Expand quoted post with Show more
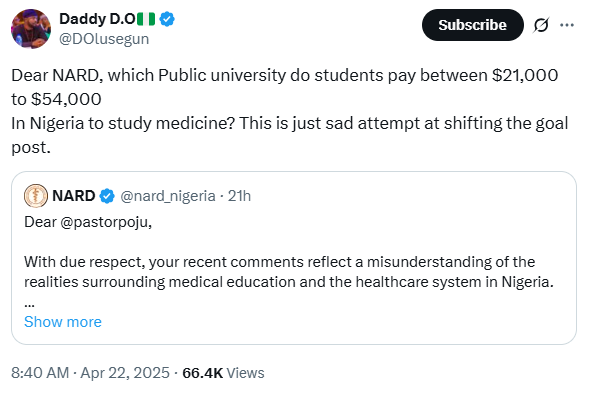The width and height of the screenshot is (593, 394). click(63, 322)
